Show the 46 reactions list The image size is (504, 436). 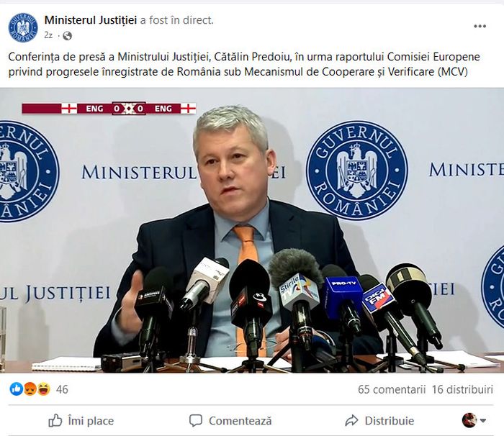(x=62, y=389)
